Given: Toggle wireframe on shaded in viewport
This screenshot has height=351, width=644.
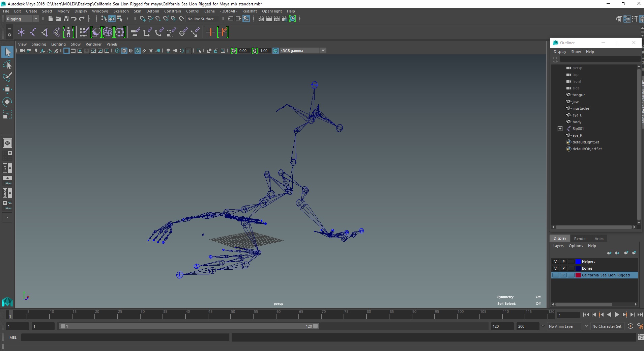Looking at the screenshot, I should tap(138, 51).
